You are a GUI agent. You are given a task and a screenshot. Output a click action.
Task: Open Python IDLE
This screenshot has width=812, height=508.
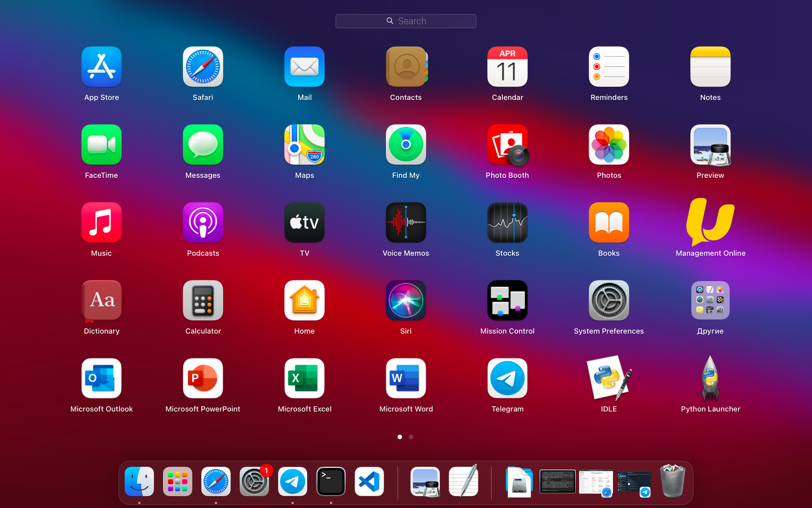609,379
